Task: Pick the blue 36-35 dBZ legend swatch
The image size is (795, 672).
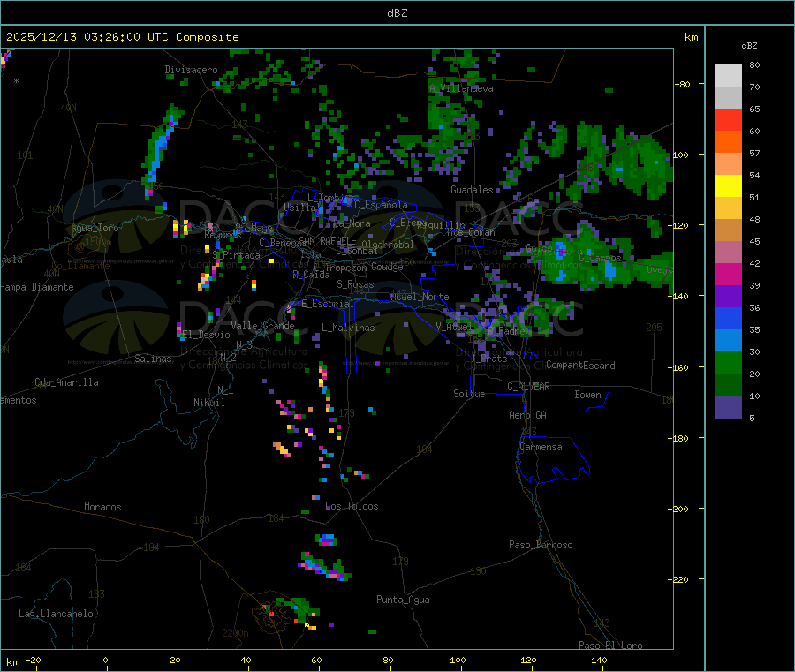Action: pos(728,318)
